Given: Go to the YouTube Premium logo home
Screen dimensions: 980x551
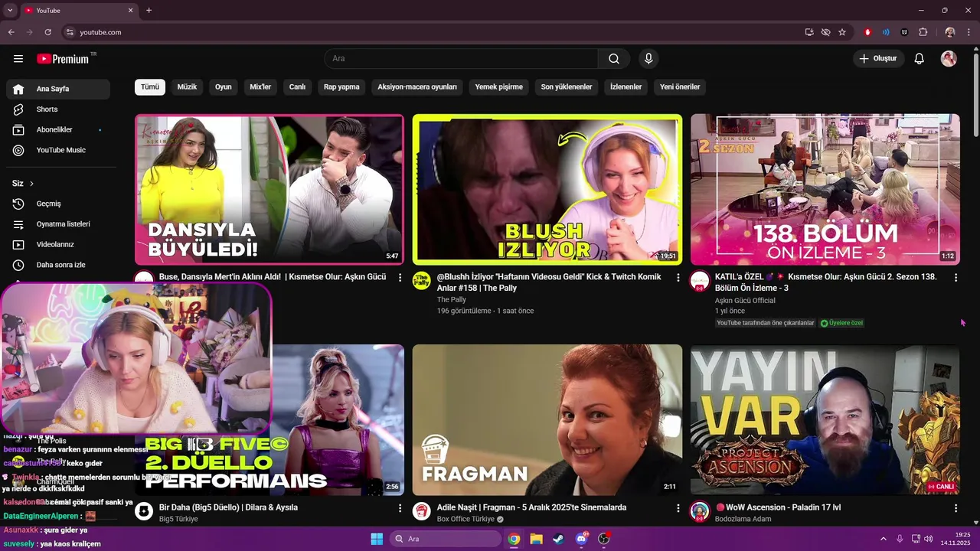Looking at the screenshot, I should click(63, 59).
